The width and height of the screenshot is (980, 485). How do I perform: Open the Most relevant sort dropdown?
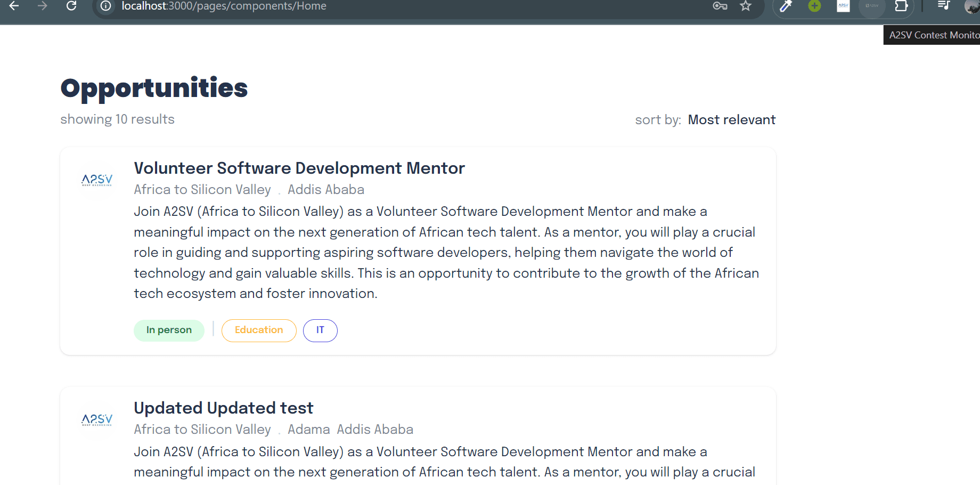point(732,119)
